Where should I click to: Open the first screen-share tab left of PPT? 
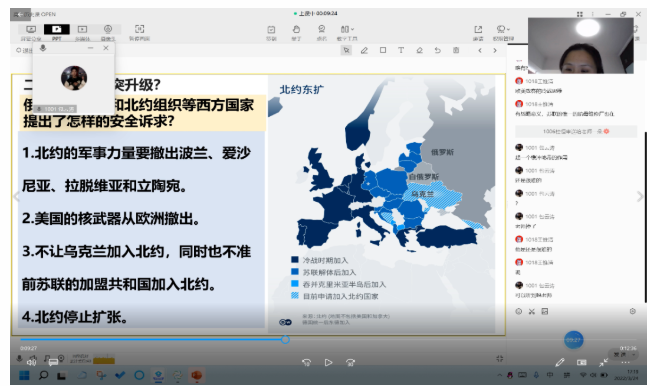[31, 32]
